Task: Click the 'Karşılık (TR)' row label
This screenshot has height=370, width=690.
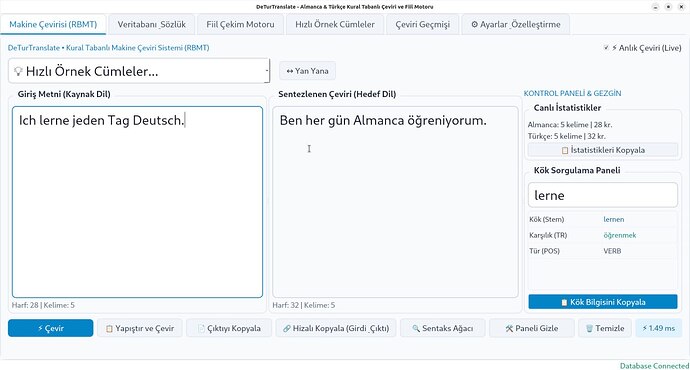Action: [548, 235]
